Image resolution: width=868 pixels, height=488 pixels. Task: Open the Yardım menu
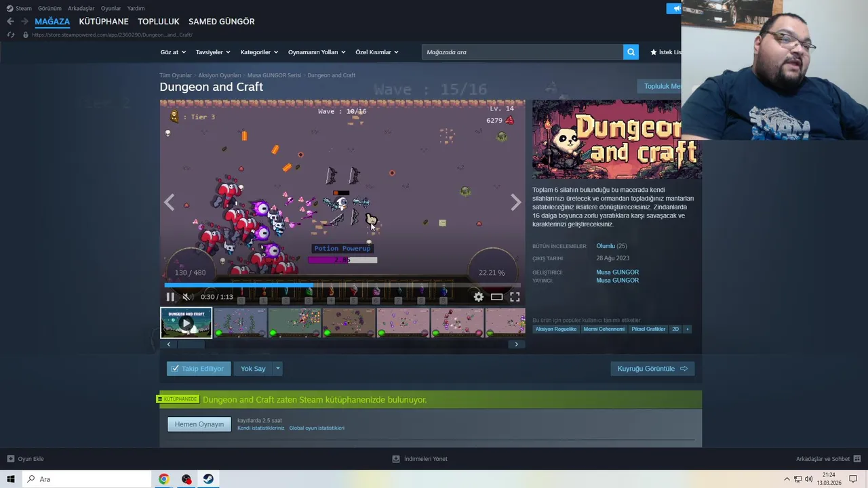coord(136,8)
